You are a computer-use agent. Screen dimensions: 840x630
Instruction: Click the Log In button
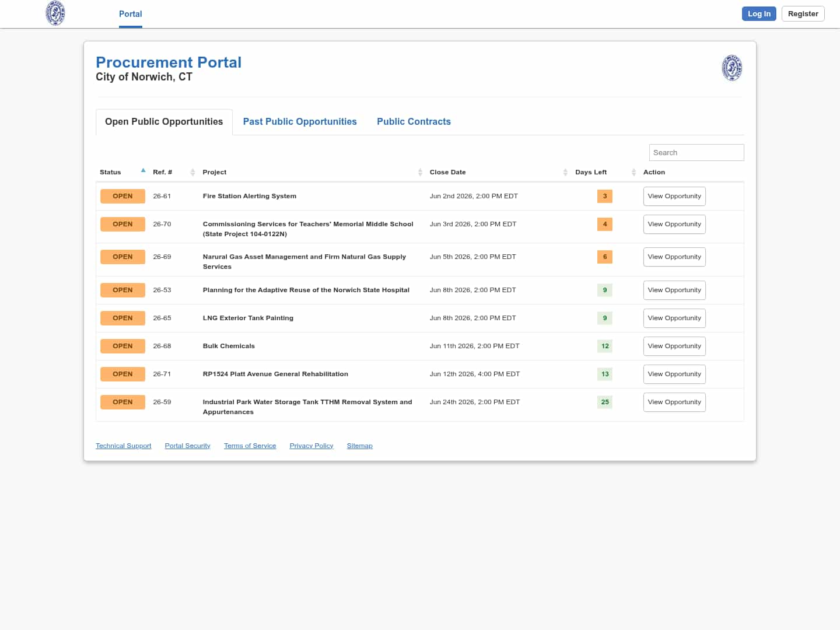[759, 14]
